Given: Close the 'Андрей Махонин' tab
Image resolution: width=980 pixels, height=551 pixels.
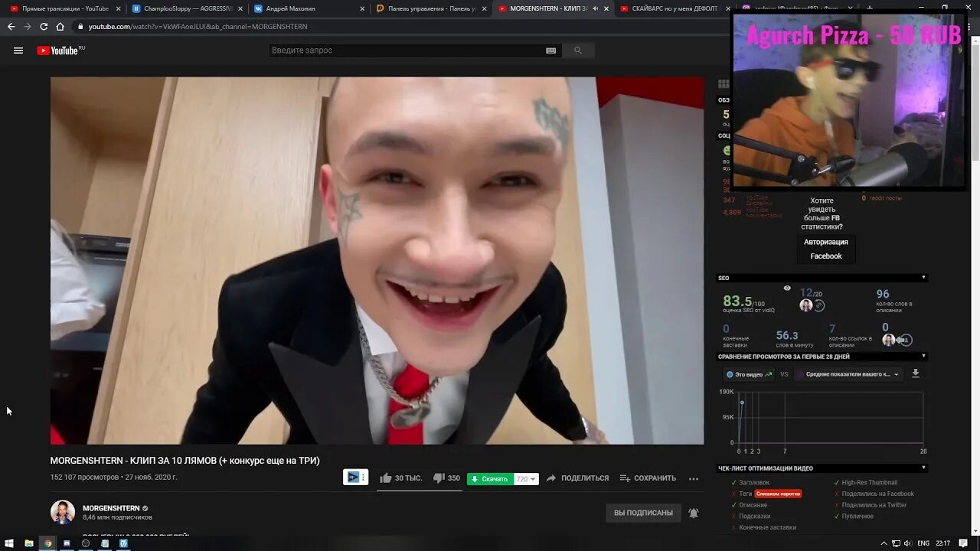Looking at the screenshot, I should [x=362, y=8].
